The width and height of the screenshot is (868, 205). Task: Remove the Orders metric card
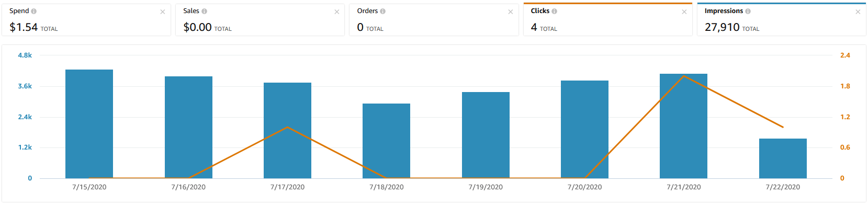click(x=511, y=12)
